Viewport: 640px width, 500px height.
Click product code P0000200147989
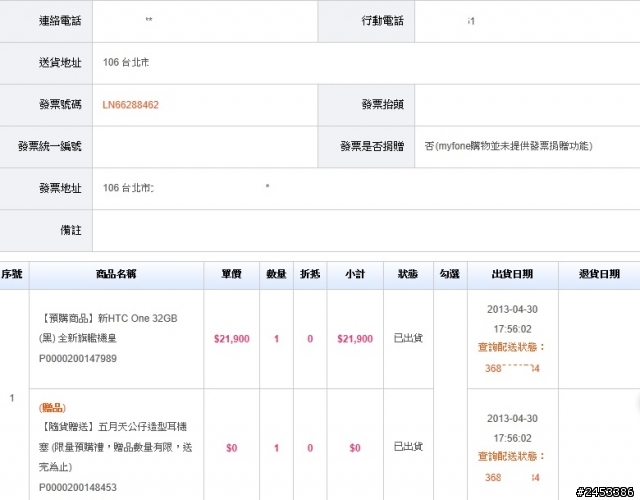(x=79, y=358)
